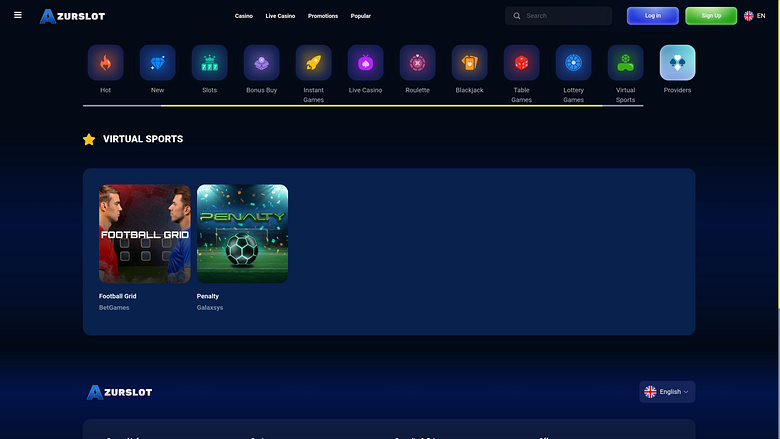The width and height of the screenshot is (780, 439).
Task: Click the search magnifier icon
Action: (517, 16)
